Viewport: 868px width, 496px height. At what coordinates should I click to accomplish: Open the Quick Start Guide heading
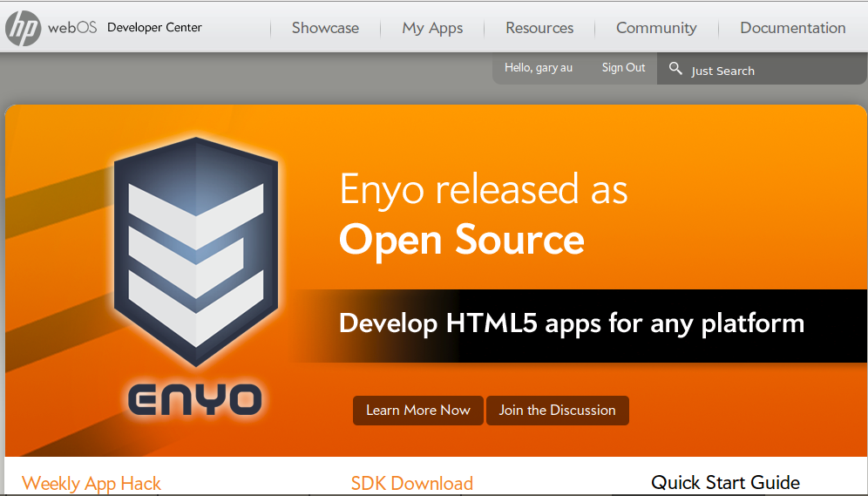(725, 483)
